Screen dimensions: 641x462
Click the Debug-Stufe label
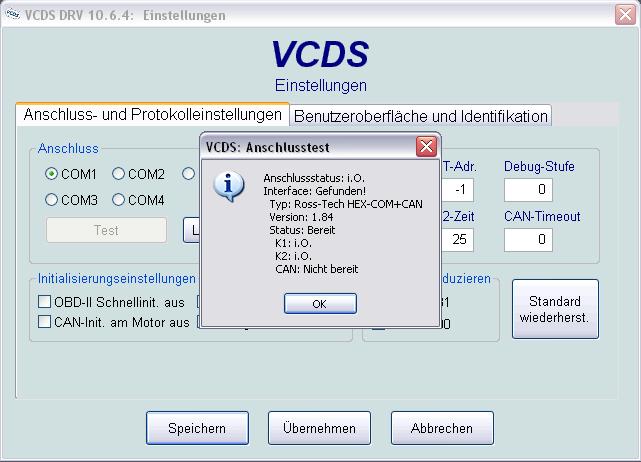click(539, 166)
